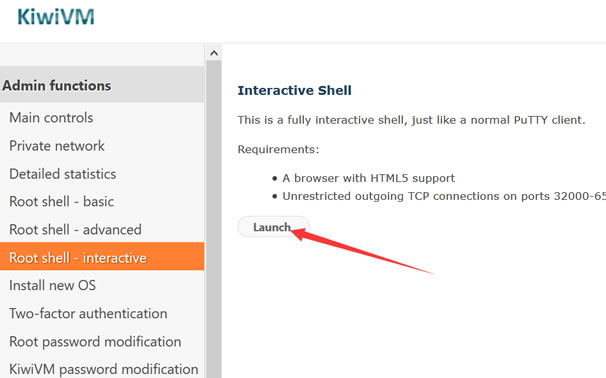
Task: Open Install new OS
Action: tap(52, 285)
